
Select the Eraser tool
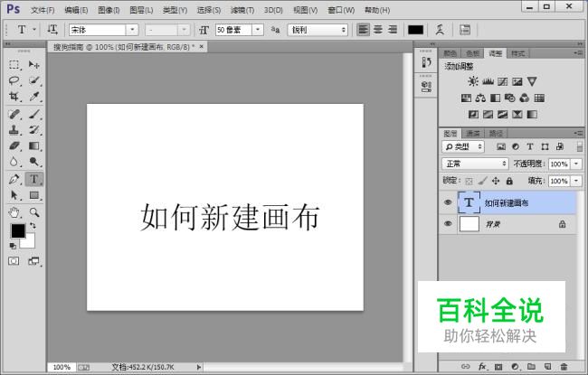coord(14,145)
